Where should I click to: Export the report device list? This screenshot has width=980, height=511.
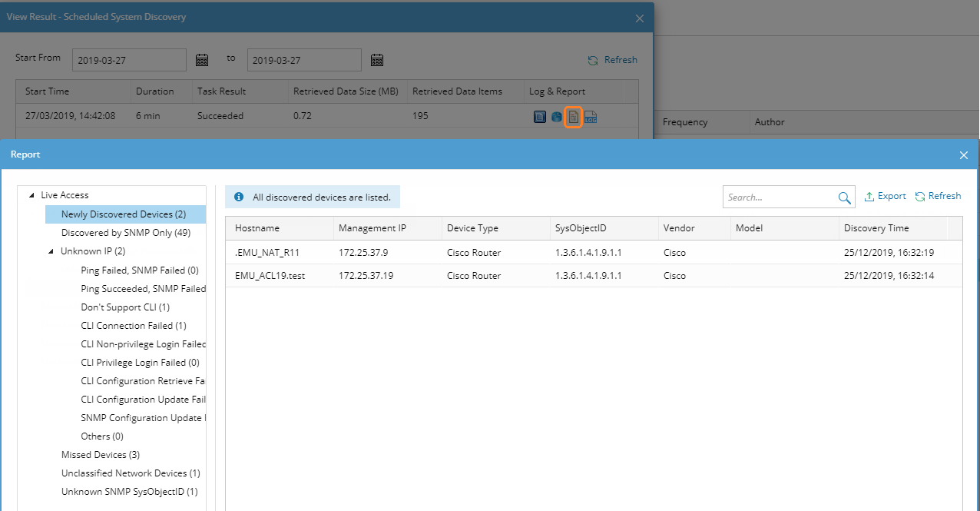[x=885, y=197]
